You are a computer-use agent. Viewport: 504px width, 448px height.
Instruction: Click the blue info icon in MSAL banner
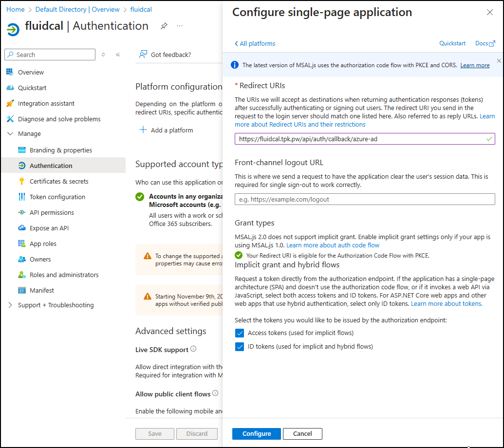pos(235,65)
